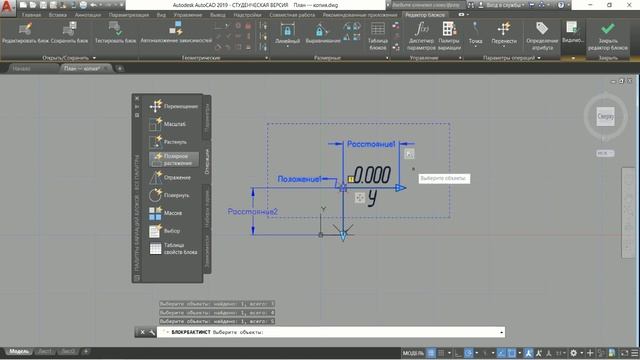Open the View (Вид) ribbon tab
Viewport: 640px width, 360px height.
pos(161,15)
